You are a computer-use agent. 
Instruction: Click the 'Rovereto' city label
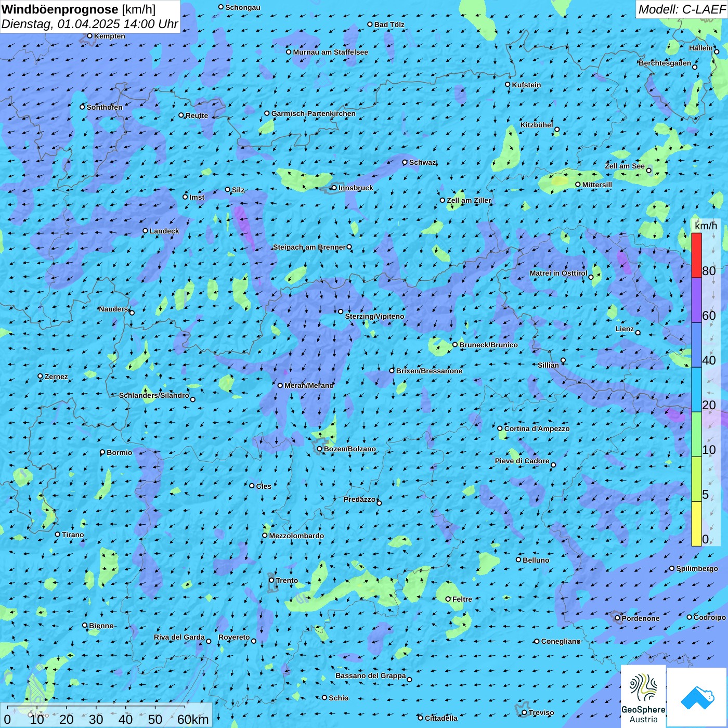point(234,637)
